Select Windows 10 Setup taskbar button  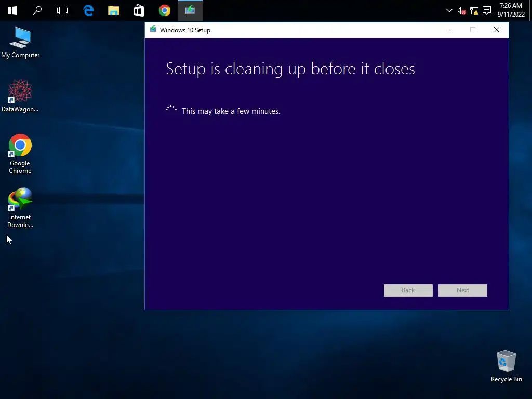[190, 10]
